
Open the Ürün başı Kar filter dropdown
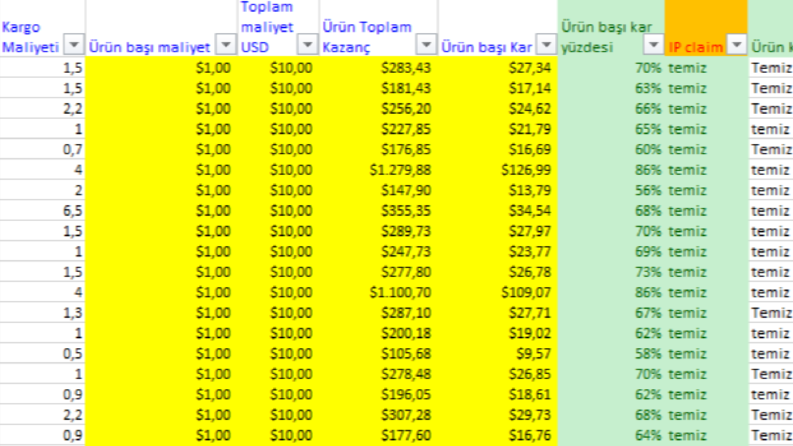[x=546, y=46]
